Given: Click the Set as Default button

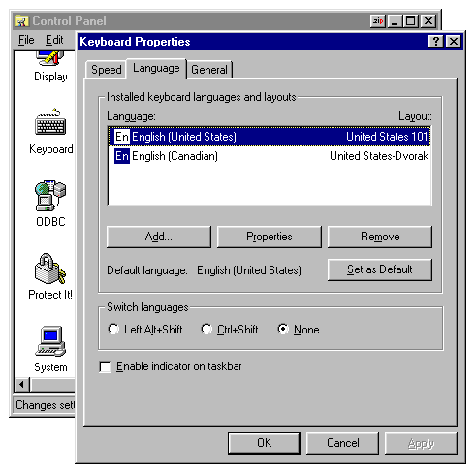Looking at the screenshot, I should [380, 269].
